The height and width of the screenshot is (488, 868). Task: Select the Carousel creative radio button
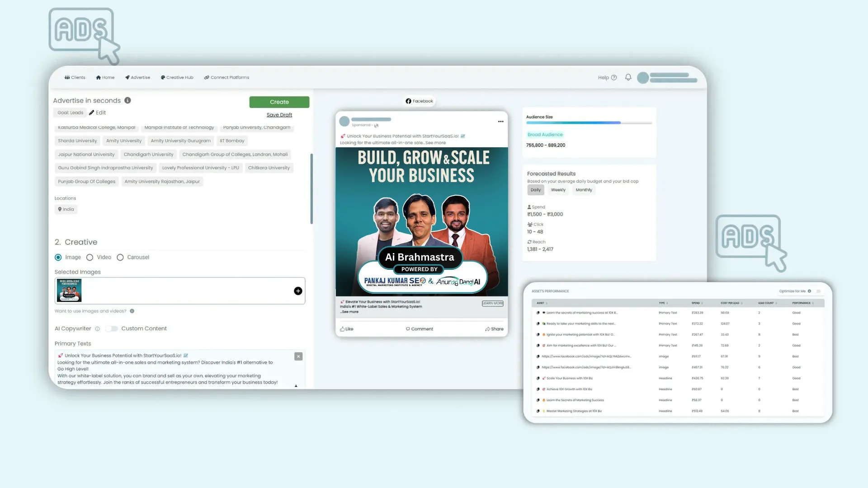(120, 258)
